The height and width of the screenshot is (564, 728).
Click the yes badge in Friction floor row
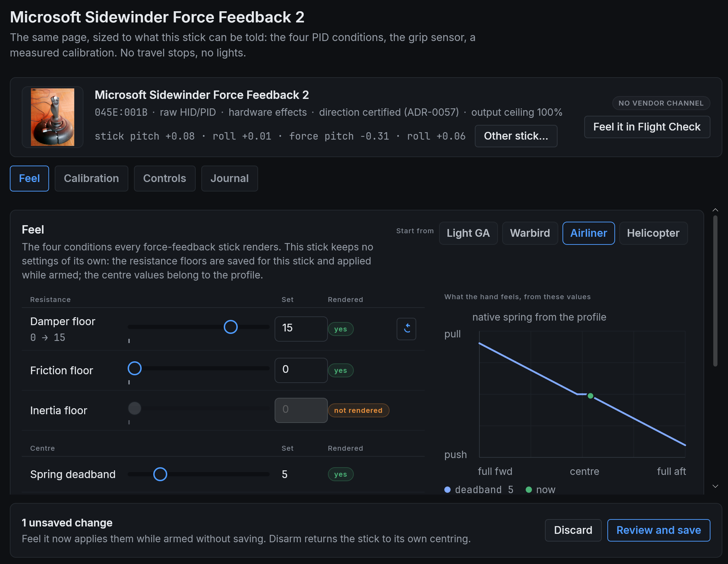(x=341, y=370)
